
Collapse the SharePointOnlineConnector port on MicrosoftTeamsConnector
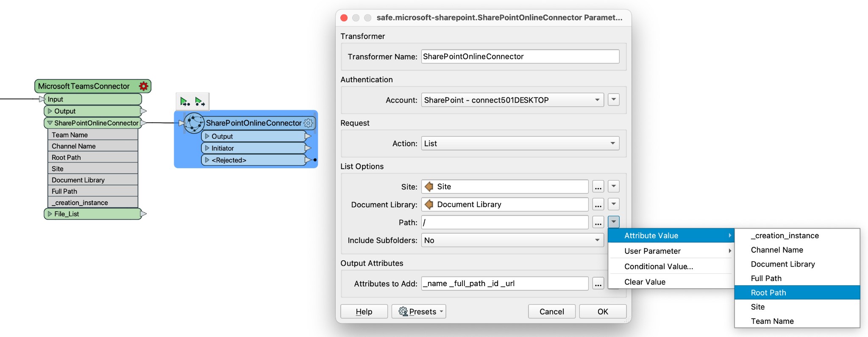coord(50,123)
